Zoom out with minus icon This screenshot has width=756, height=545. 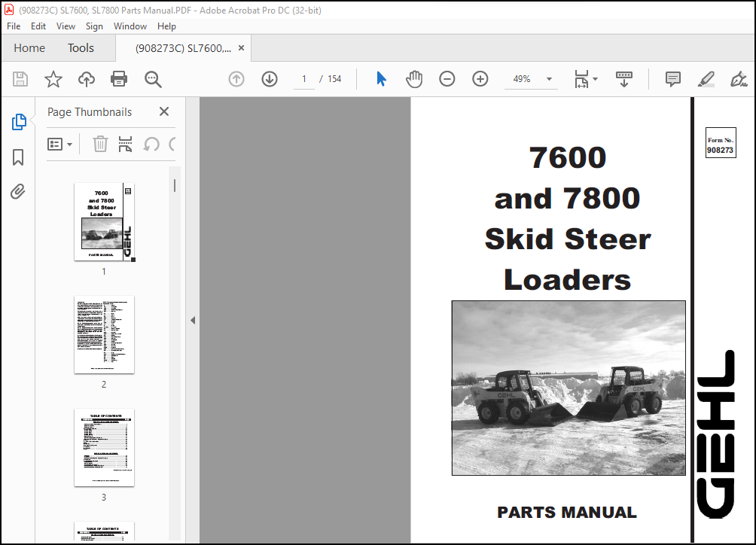coord(447,79)
